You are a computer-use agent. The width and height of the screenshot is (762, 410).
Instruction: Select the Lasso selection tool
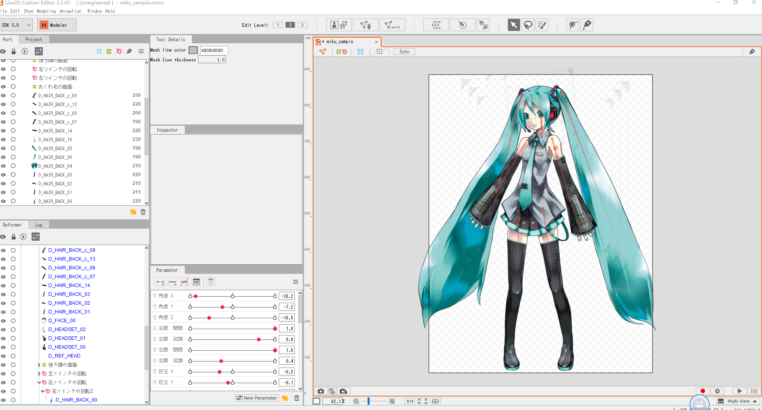528,25
